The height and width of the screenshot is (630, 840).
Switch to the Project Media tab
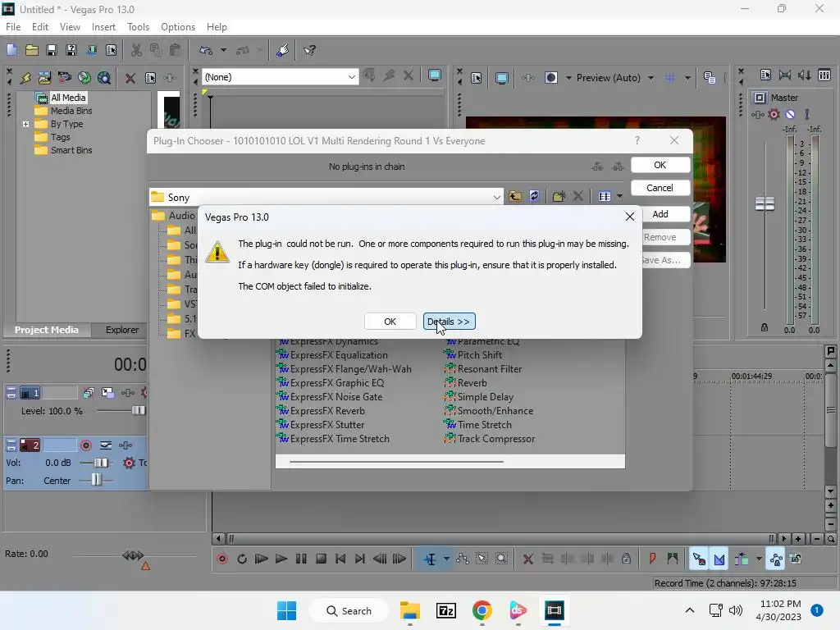click(46, 330)
